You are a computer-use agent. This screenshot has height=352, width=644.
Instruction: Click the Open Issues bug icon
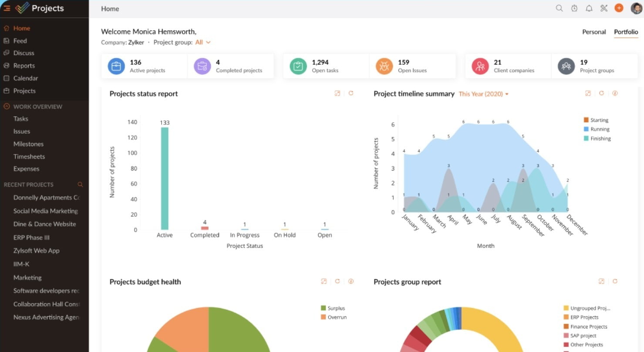coord(384,66)
